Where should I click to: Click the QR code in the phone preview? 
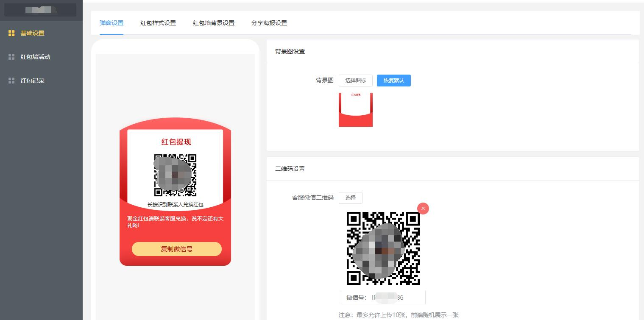click(176, 175)
